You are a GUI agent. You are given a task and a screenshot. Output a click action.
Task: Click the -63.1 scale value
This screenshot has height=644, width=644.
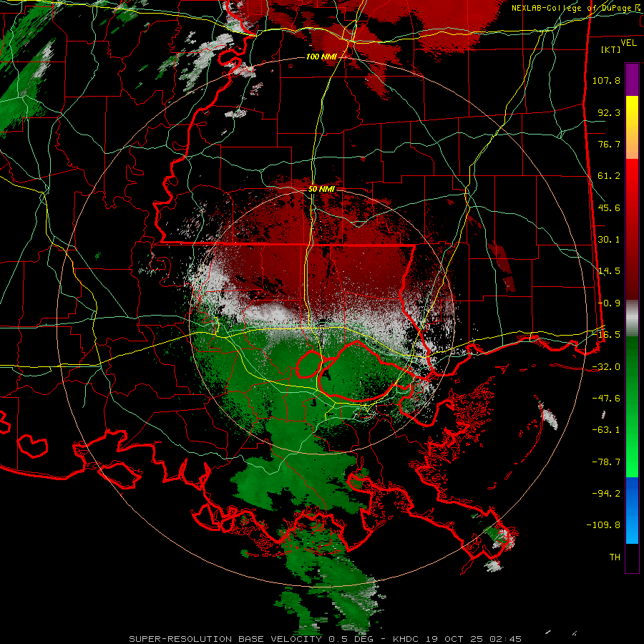[x=606, y=430]
